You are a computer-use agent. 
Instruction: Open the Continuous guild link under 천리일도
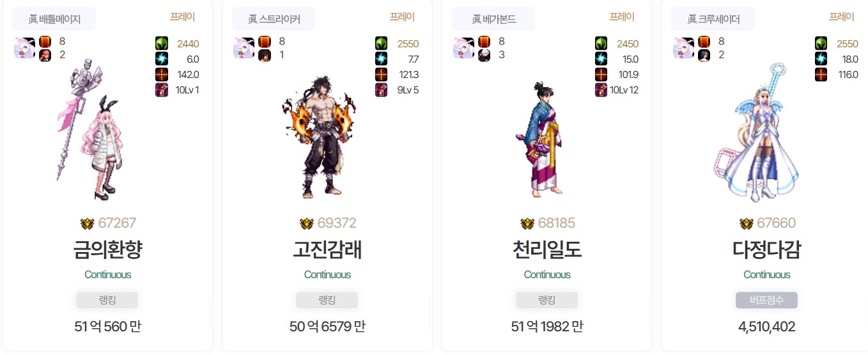point(547,274)
